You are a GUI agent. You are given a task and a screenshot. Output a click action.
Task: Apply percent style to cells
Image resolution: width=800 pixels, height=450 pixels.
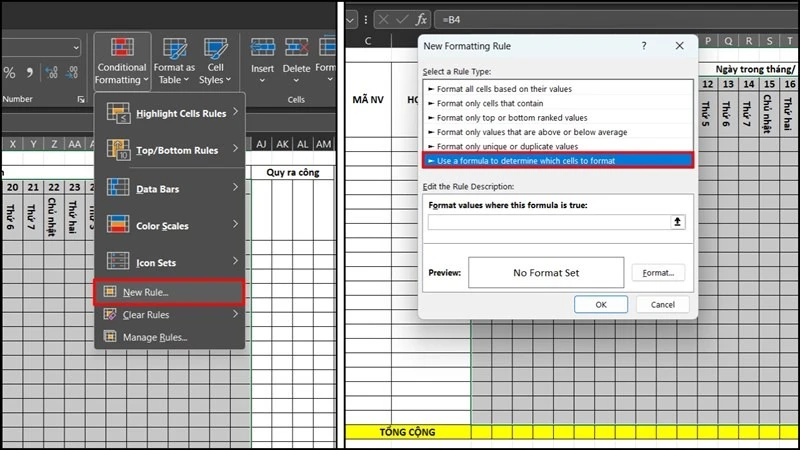click(x=10, y=72)
